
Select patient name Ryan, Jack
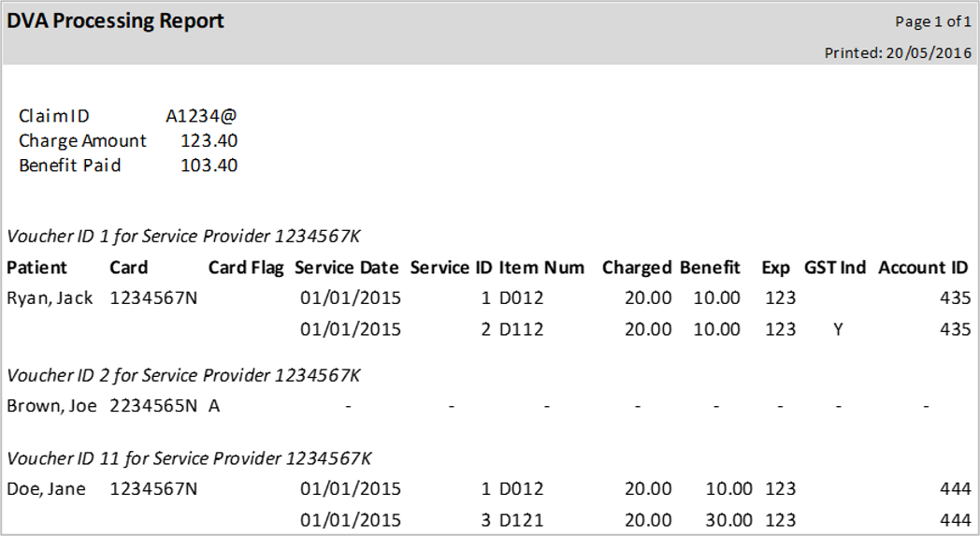tap(50, 298)
